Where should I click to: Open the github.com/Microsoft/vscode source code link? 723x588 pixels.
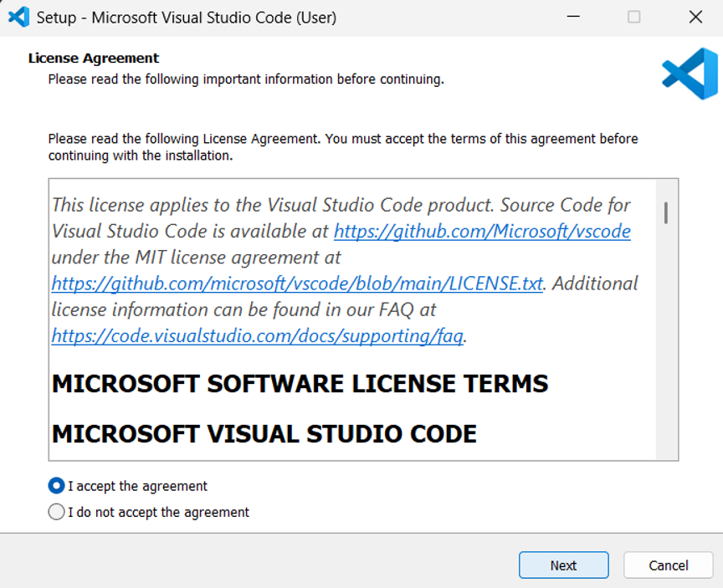click(482, 231)
